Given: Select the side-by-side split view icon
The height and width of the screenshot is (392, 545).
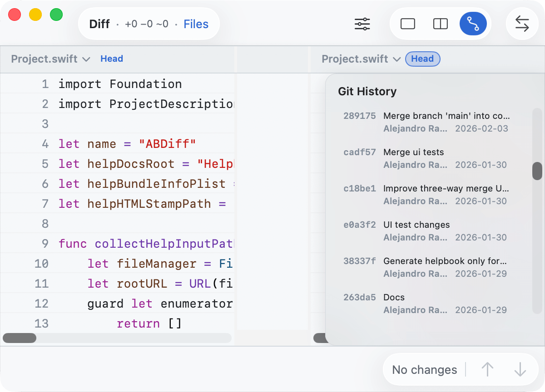Looking at the screenshot, I should 440,24.
